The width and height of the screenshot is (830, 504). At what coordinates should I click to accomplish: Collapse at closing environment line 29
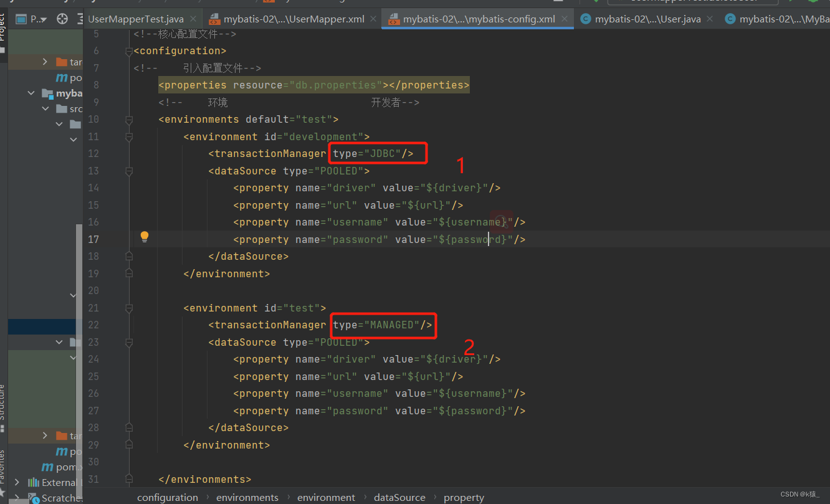[x=129, y=445]
